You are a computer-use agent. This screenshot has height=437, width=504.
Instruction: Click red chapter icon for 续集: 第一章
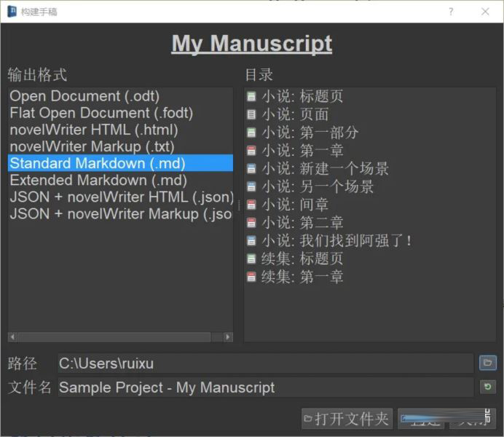coord(251,277)
